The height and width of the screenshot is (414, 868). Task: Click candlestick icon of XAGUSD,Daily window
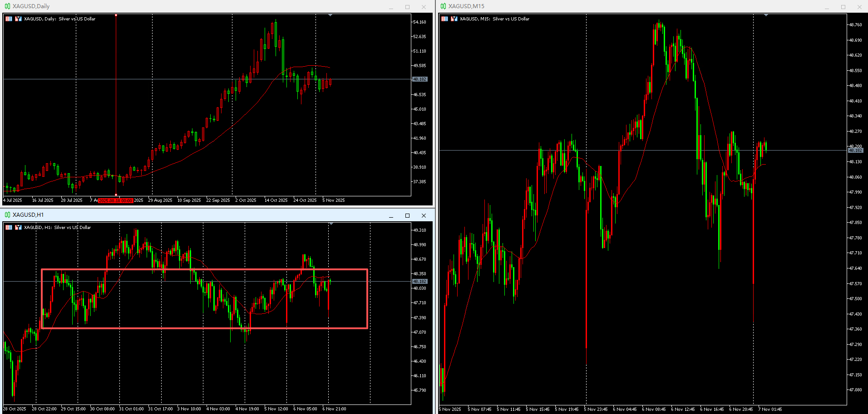[7, 6]
